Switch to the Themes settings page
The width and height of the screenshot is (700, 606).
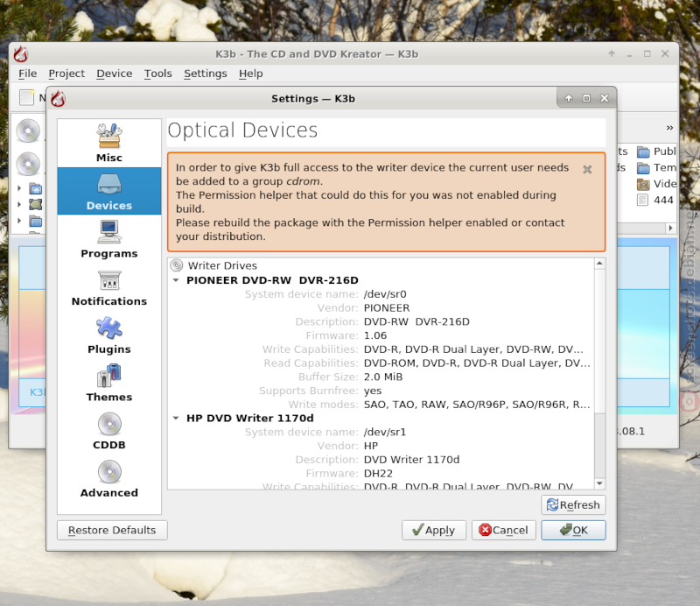[109, 383]
